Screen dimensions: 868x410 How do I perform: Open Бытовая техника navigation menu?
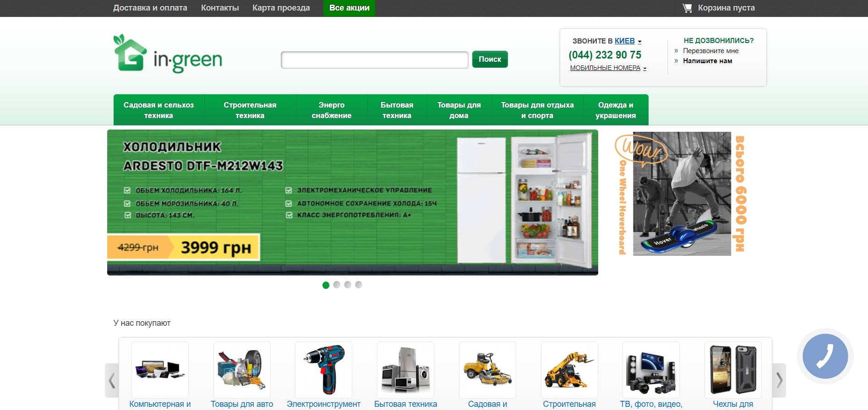click(397, 110)
